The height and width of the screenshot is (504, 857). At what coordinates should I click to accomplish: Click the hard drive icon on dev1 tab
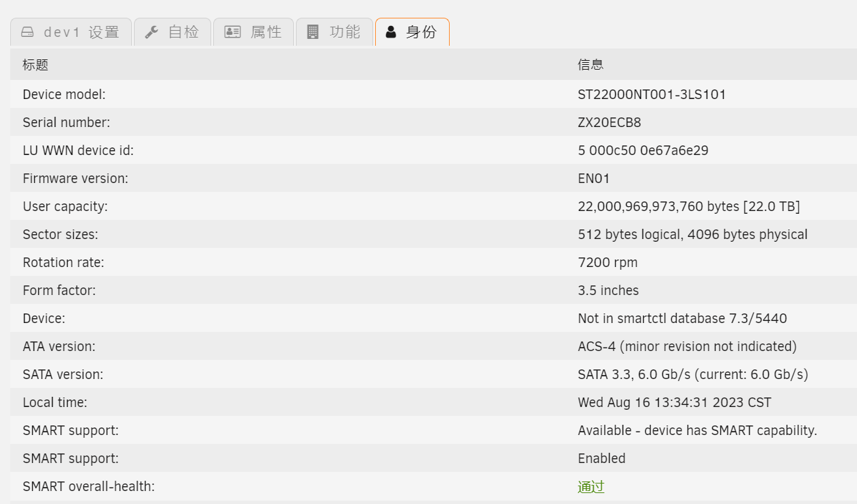tap(27, 32)
